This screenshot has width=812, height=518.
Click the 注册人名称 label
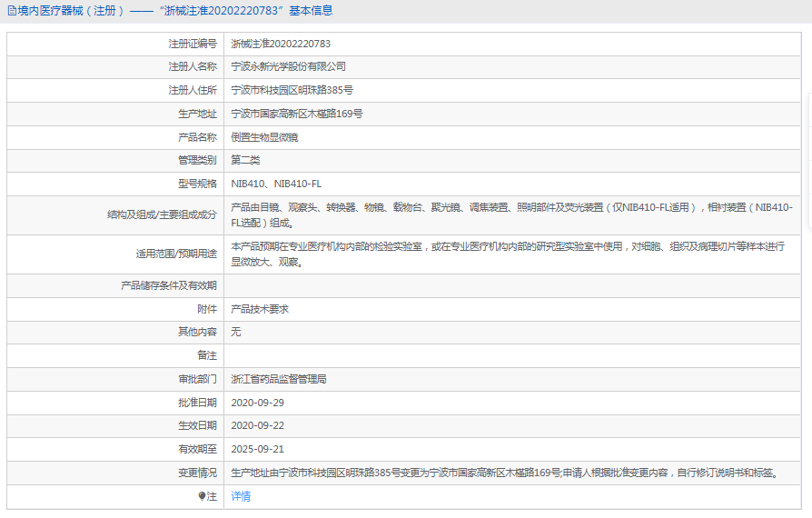coord(193,67)
